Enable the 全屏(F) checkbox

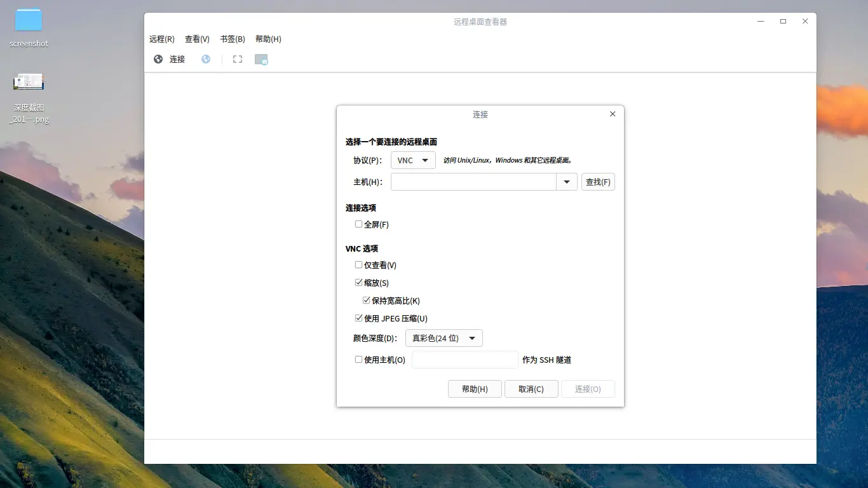pyautogui.click(x=358, y=224)
